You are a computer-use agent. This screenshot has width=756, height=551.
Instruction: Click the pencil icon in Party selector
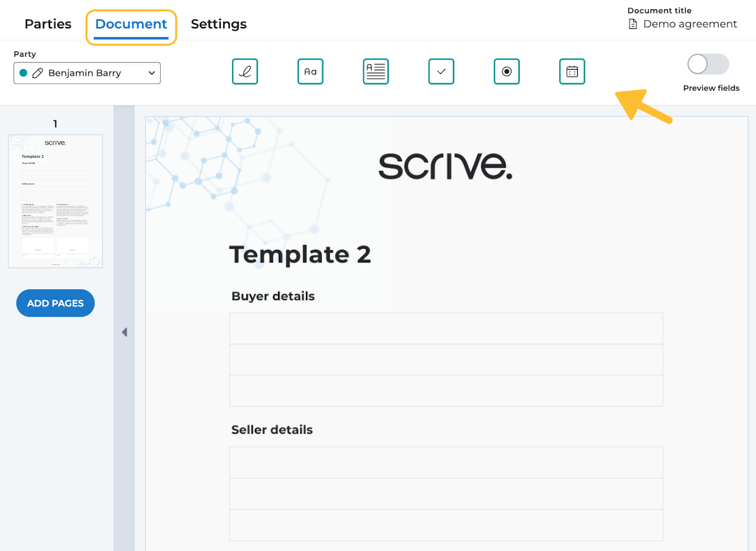coord(38,73)
